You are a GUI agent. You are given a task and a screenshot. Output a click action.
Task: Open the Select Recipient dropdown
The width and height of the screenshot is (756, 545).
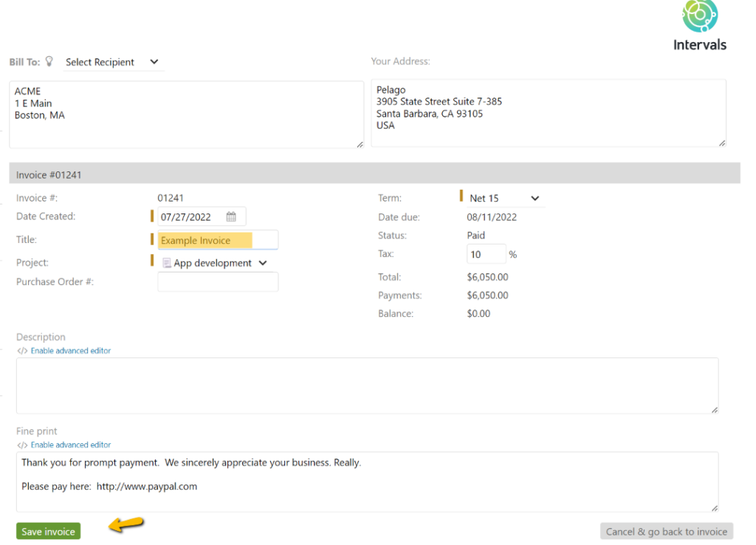pyautogui.click(x=111, y=62)
